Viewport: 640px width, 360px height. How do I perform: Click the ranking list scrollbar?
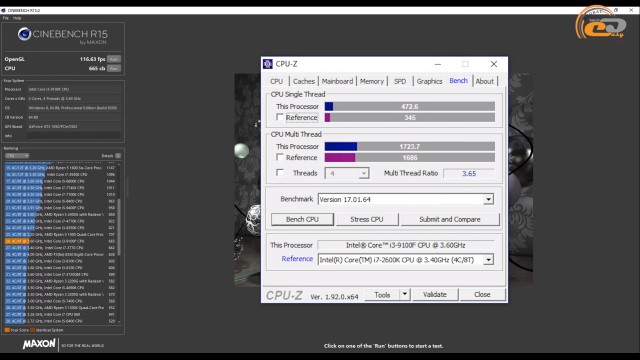(119, 227)
